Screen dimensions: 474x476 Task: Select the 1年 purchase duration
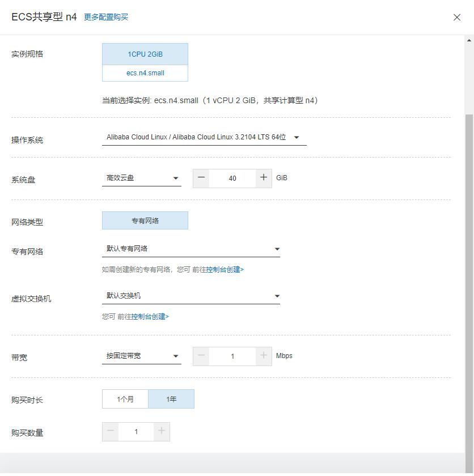(x=171, y=399)
